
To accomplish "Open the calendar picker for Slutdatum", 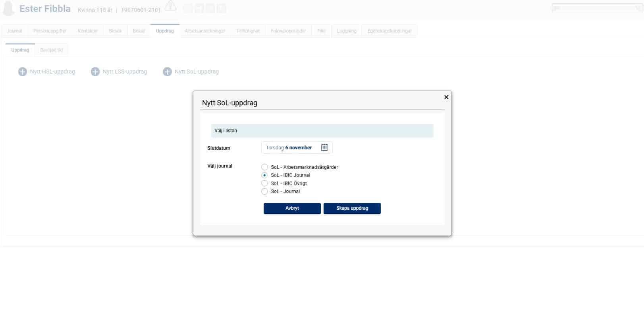I will (324, 147).
